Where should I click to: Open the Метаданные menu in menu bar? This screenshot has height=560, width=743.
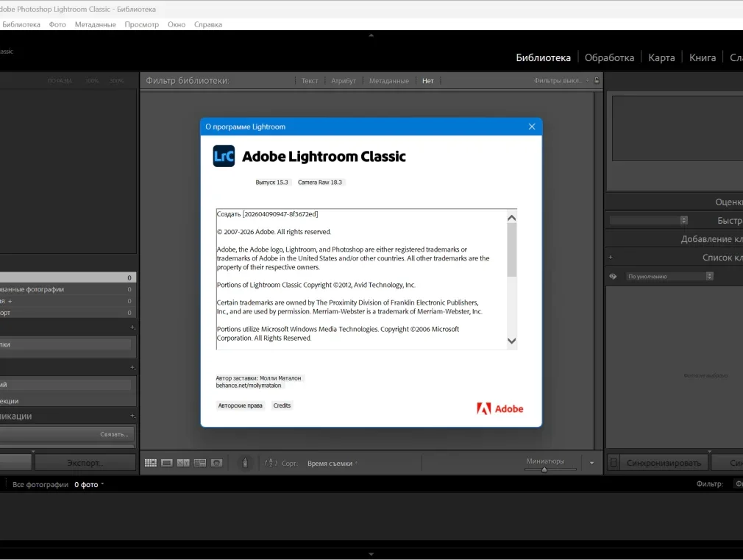pos(95,24)
